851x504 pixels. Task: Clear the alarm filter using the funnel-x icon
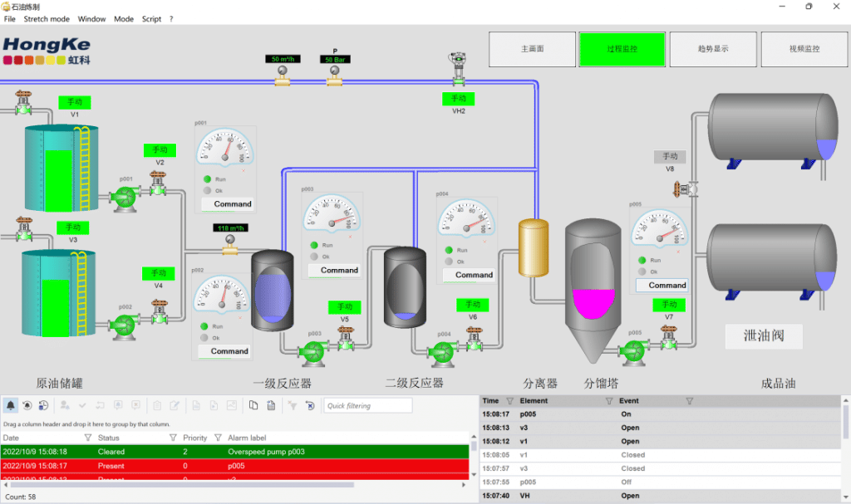(x=292, y=405)
